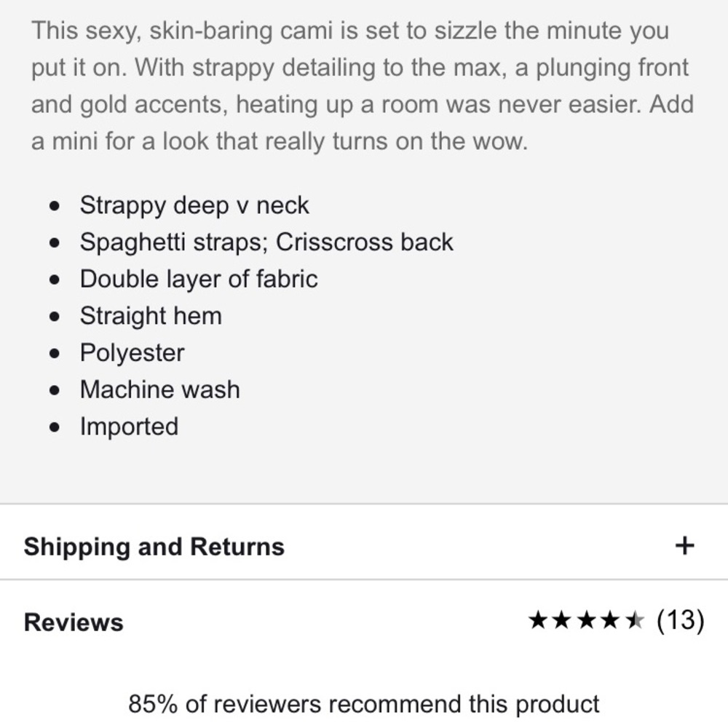
Task: Select the "Polyester" material item
Action: [x=132, y=353]
